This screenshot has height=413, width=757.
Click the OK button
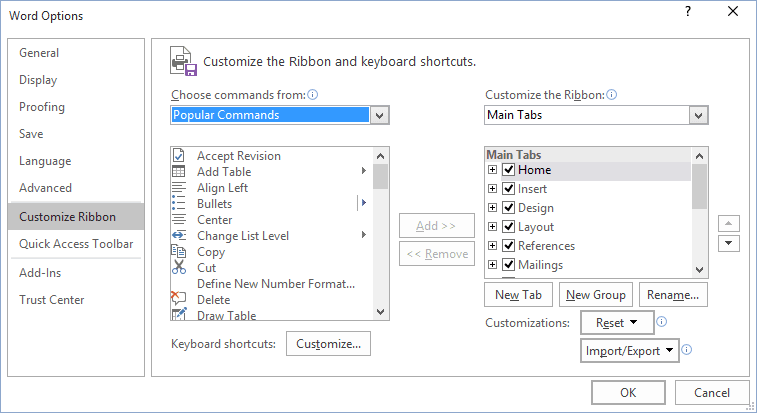click(x=628, y=392)
